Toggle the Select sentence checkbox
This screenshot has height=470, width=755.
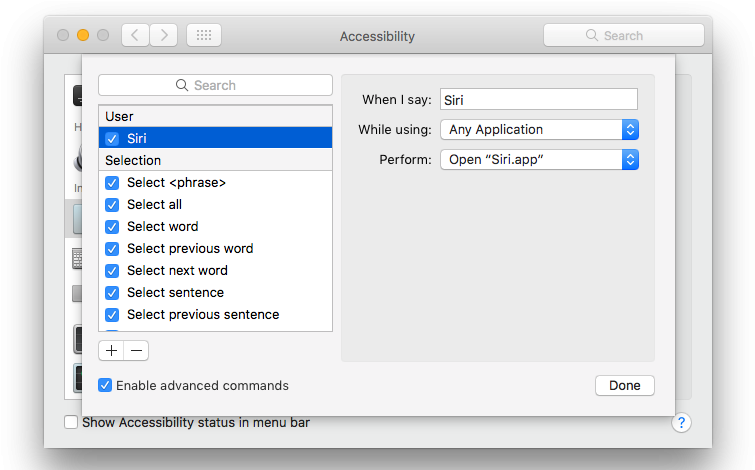point(112,293)
